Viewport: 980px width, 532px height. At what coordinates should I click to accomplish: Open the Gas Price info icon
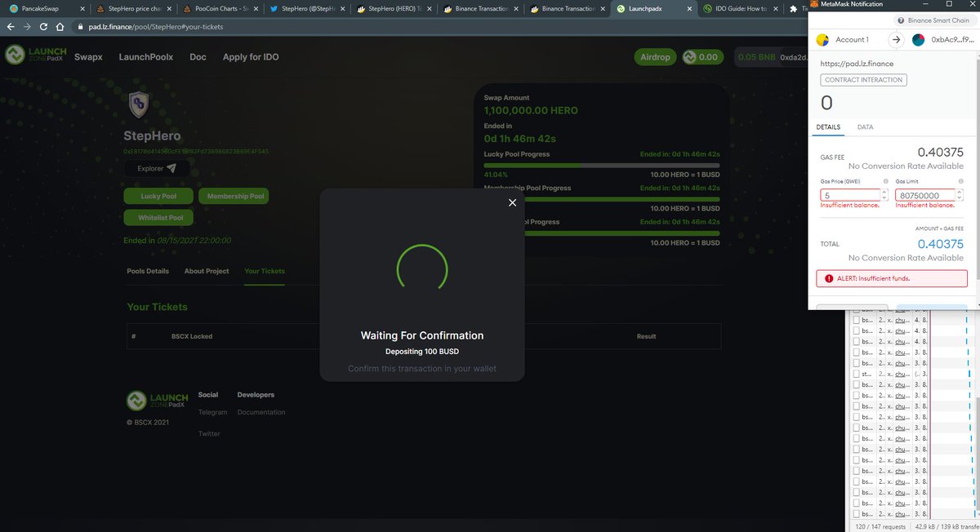(884, 180)
